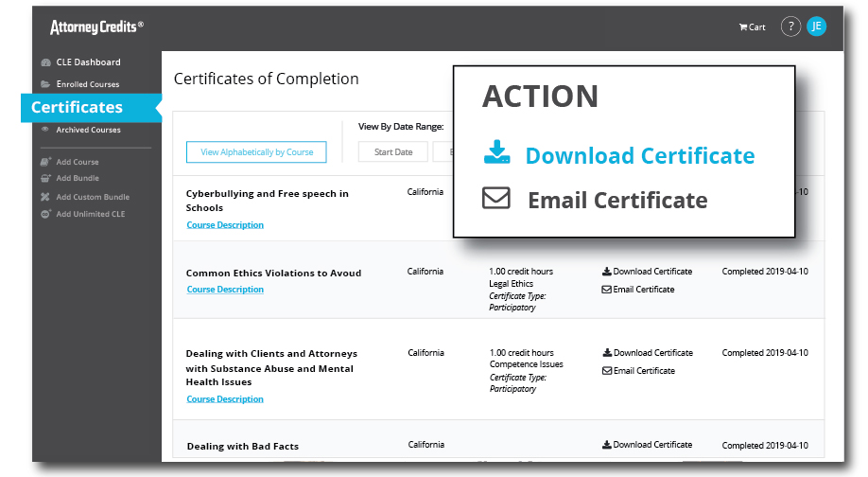
Task: Click Completed 2019-04-10 in Dealing with Clients row
Action: (x=765, y=352)
